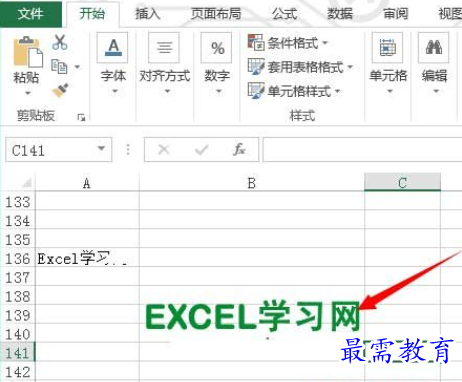Expand the copy options dropdown arrow
This screenshot has width=462, height=382.
tap(77, 67)
